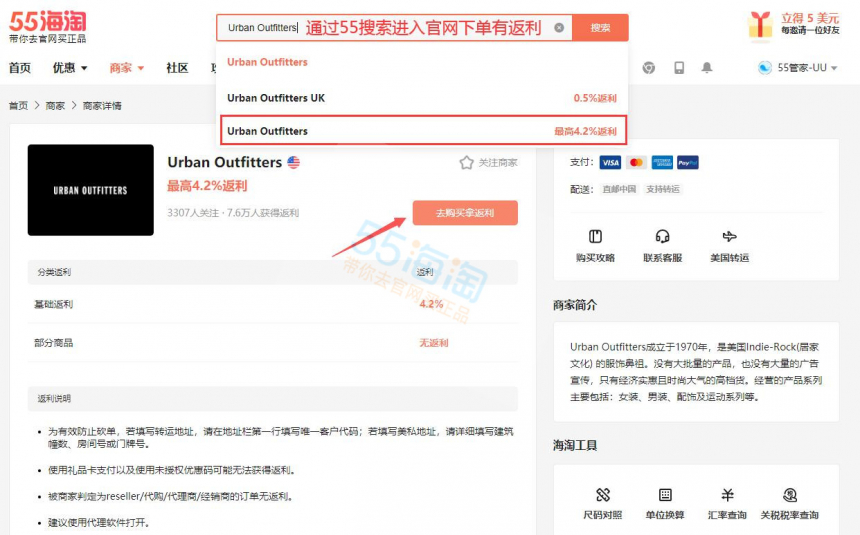
Task: Open the 社区 navigation item
Action: (177, 67)
